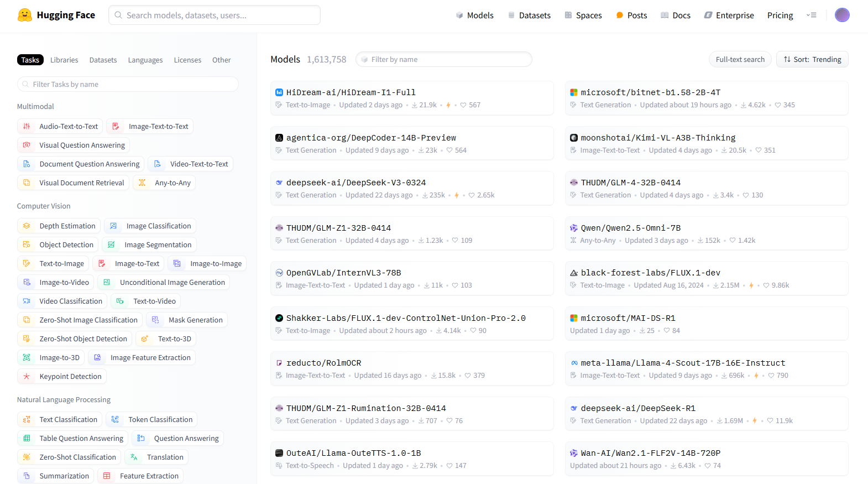The image size is (868, 484).
Task: Open Spaces in the top navigation
Action: [583, 15]
